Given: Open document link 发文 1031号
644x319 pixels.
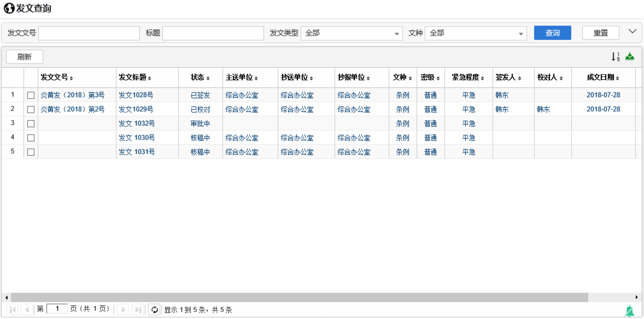Looking at the screenshot, I should point(137,152).
